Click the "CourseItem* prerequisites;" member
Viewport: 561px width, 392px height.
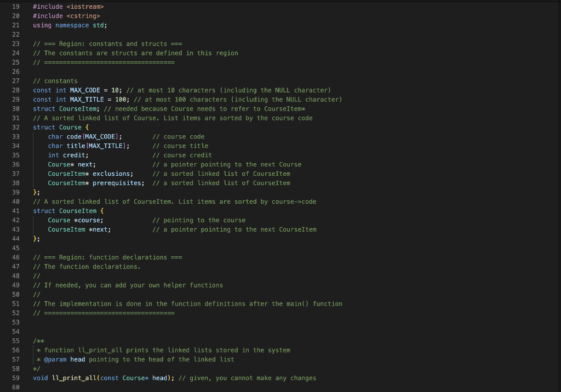coord(96,183)
